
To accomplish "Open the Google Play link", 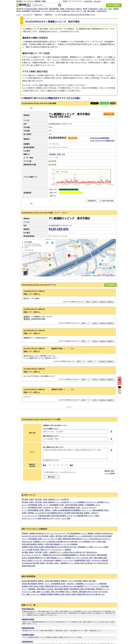I will pyautogui.click(x=88, y=1).
